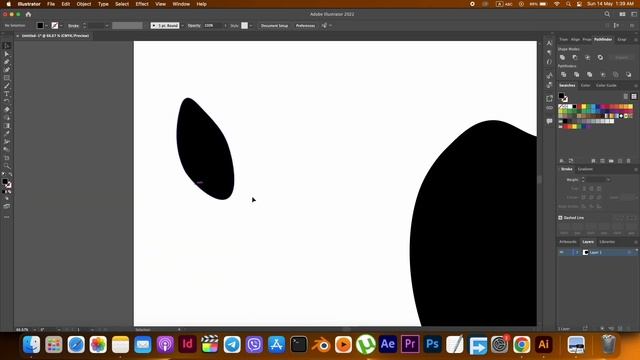The image size is (640, 360).
Task: Open the stroke color dropdown in control bar
Action: pyautogui.click(x=61, y=26)
